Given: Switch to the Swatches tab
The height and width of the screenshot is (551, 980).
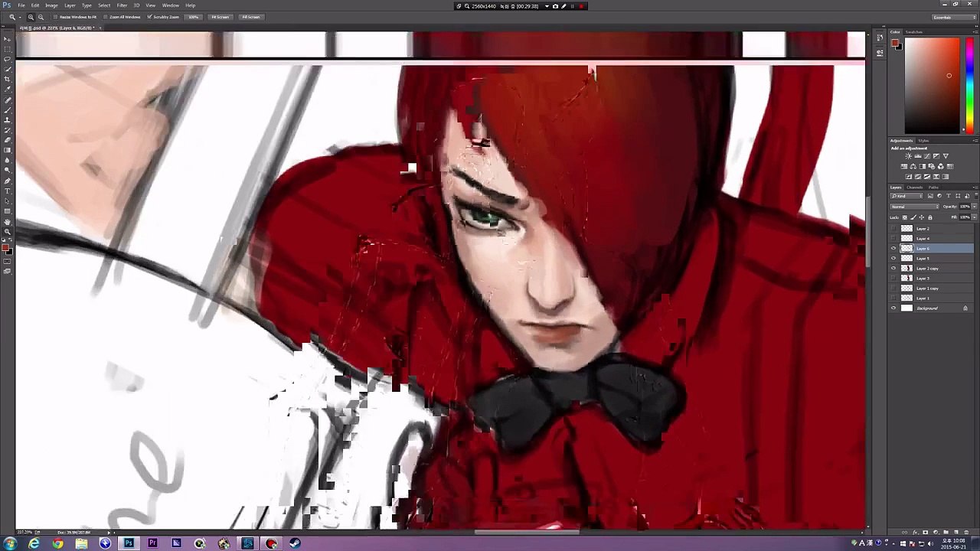Looking at the screenshot, I should click(x=914, y=32).
